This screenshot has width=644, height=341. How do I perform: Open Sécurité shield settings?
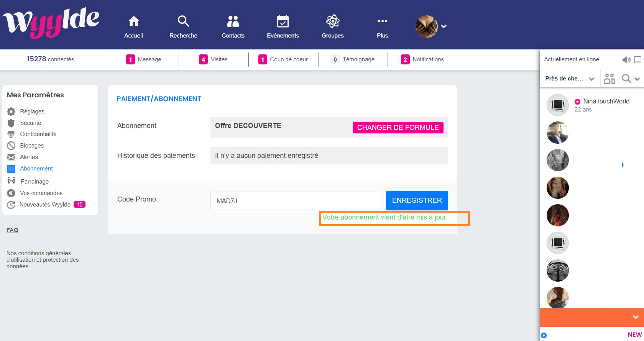(x=24, y=123)
